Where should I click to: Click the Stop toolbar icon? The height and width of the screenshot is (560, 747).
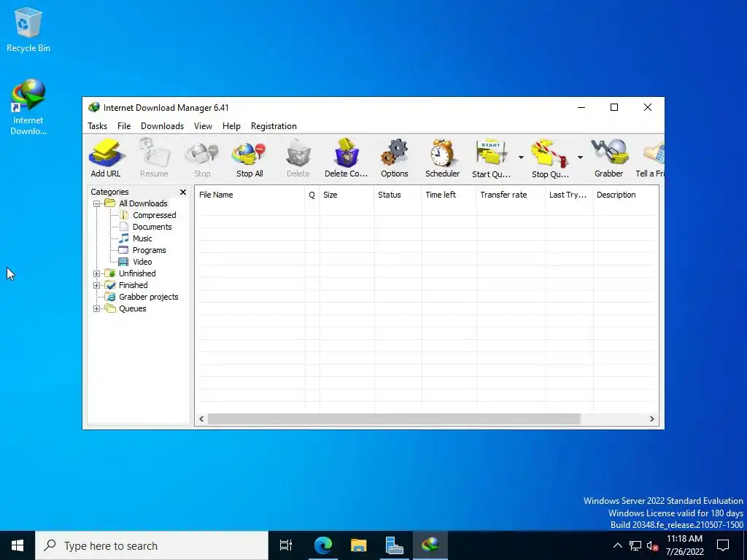(202, 158)
